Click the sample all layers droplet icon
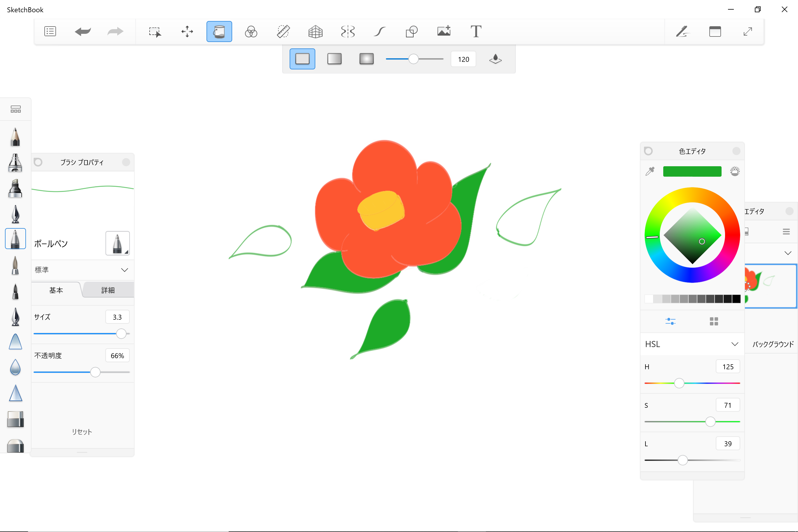 coord(495,59)
